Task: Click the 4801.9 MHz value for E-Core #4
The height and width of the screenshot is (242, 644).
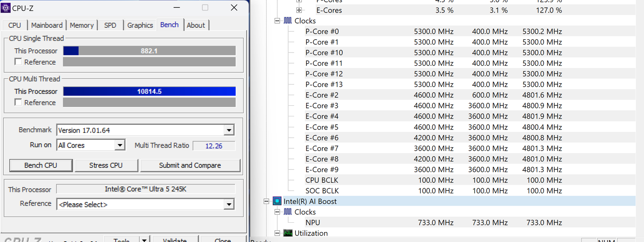Action: tap(542, 116)
